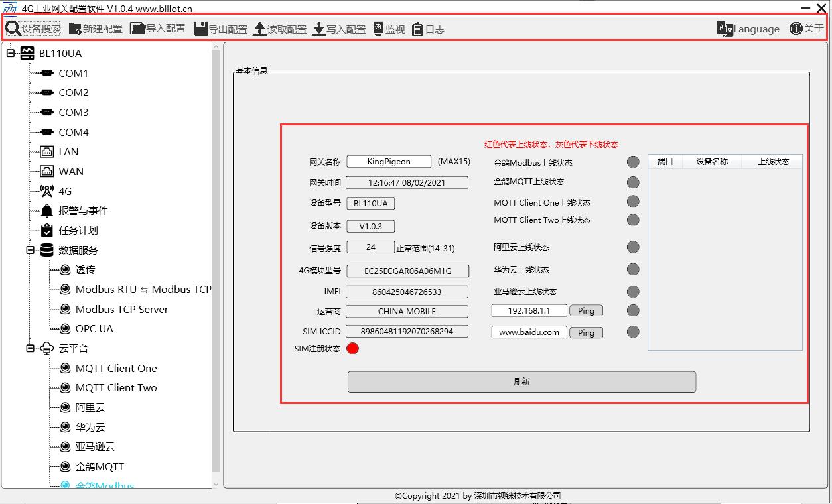
Task: Click the red SIM注册状态 indicator
Action: 353,348
